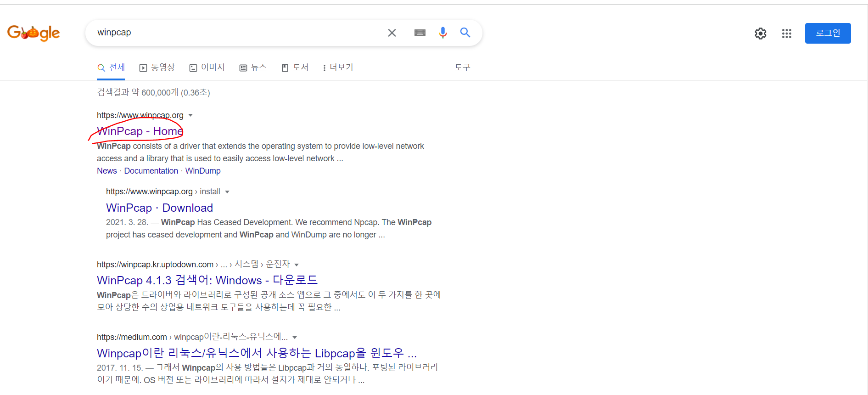Image resolution: width=868 pixels, height=395 pixels.
Task: Open the News sitelink
Action: 107,171
